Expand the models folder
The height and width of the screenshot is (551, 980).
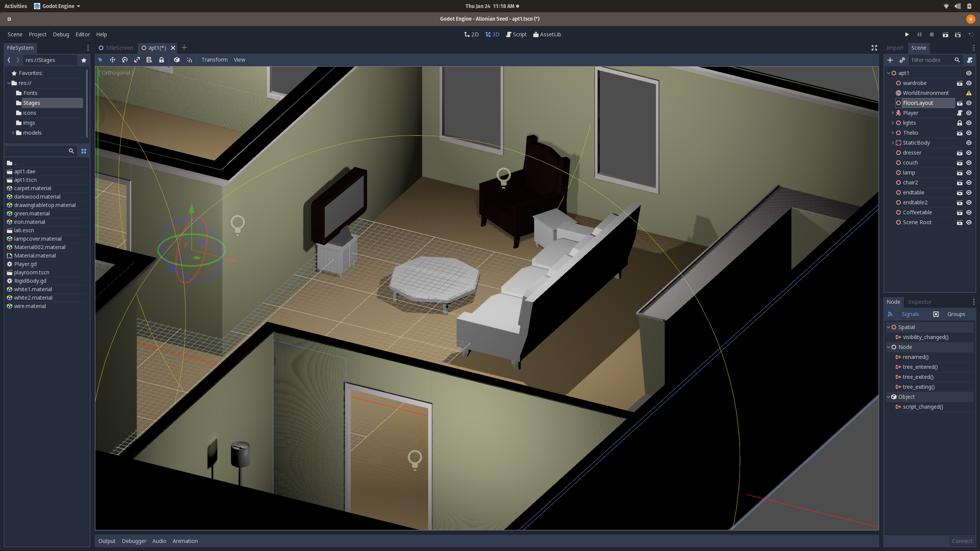(x=13, y=133)
